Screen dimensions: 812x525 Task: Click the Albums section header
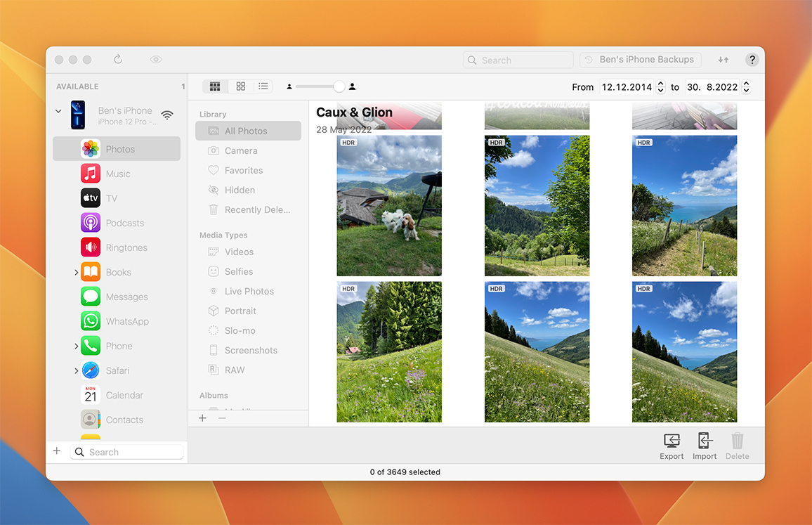point(214,396)
